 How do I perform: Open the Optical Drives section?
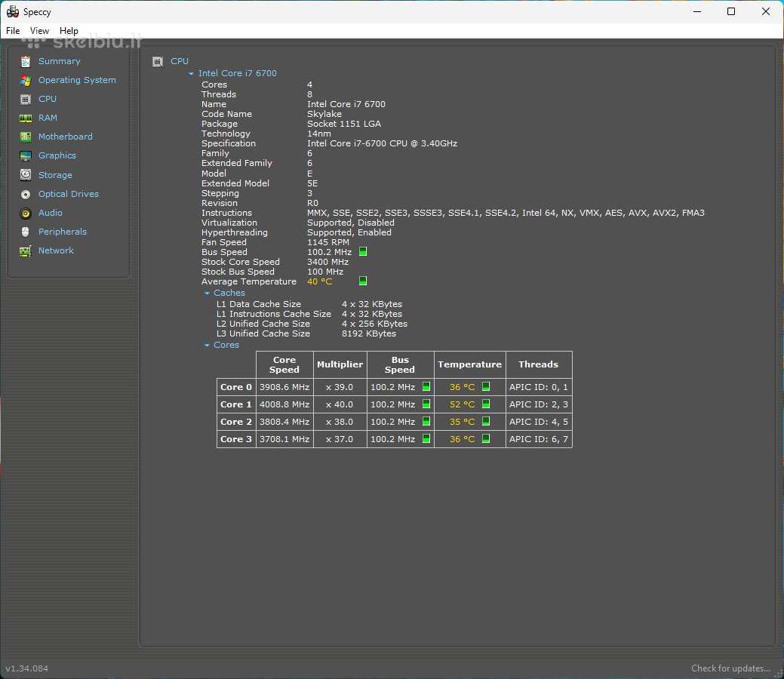point(69,193)
